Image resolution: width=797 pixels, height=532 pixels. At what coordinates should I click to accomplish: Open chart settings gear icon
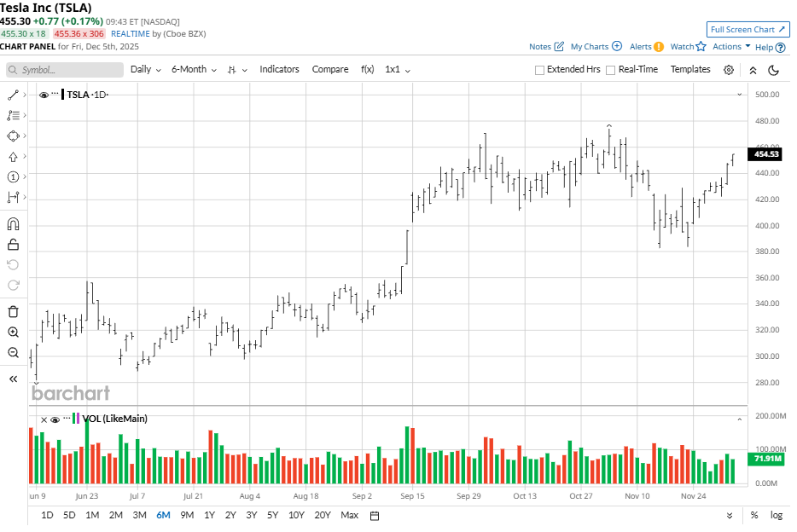point(729,70)
